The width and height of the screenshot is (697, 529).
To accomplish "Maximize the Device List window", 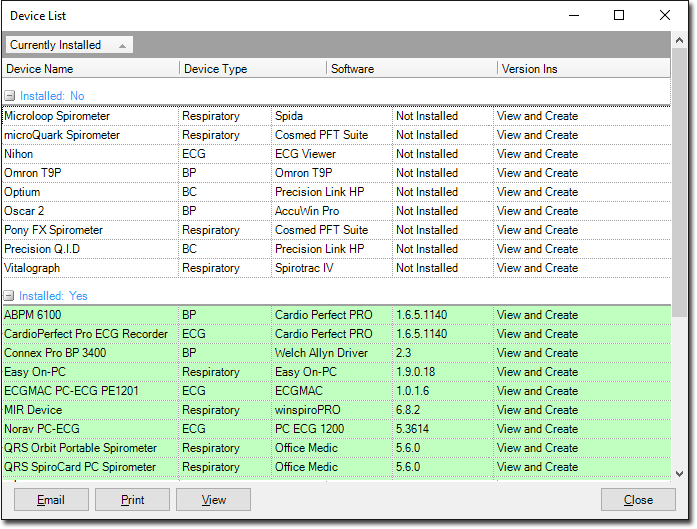I will point(619,15).
